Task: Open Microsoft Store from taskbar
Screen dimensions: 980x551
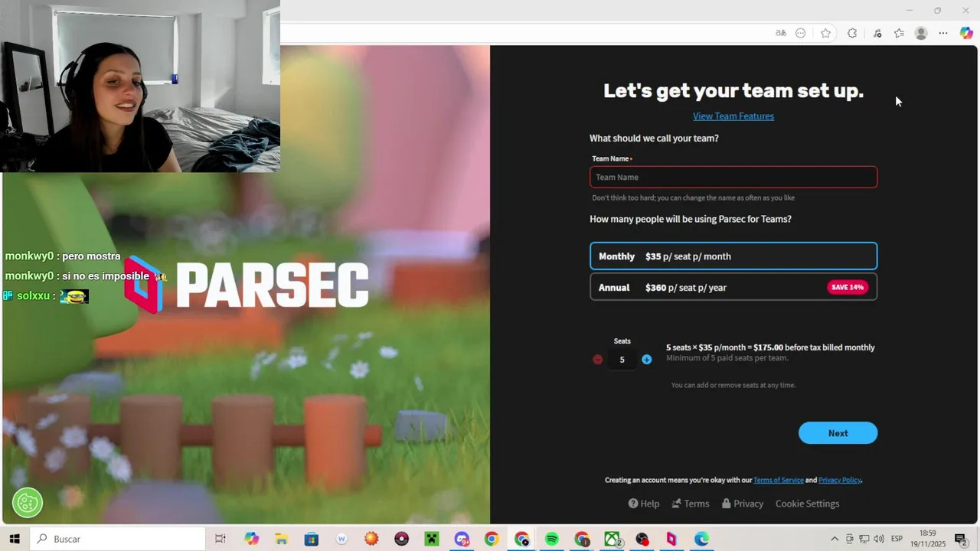Action: coord(312,540)
